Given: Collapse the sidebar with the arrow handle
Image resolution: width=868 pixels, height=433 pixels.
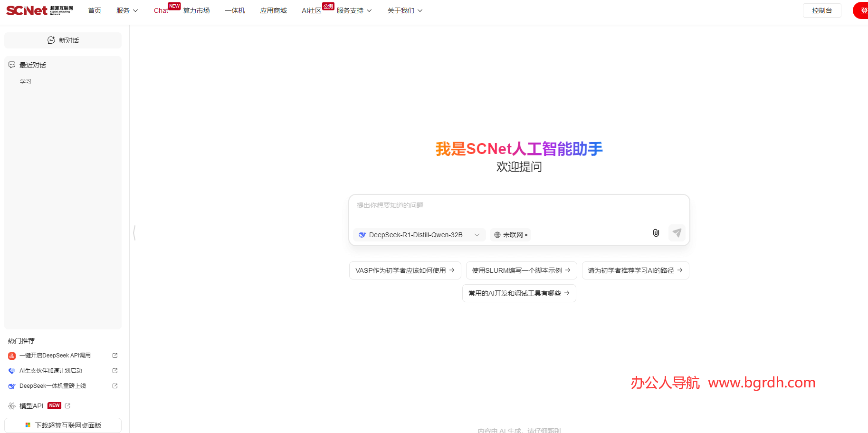Looking at the screenshot, I should [134, 233].
